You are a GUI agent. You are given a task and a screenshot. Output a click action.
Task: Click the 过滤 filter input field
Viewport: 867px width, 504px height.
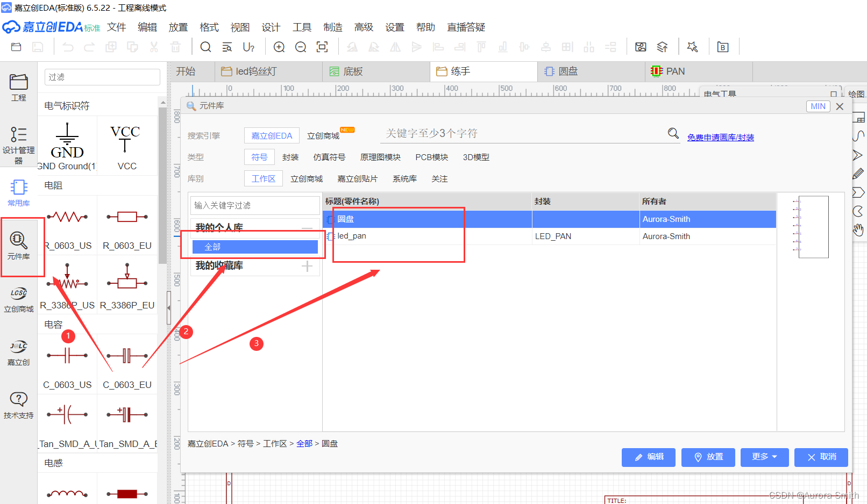pos(102,77)
